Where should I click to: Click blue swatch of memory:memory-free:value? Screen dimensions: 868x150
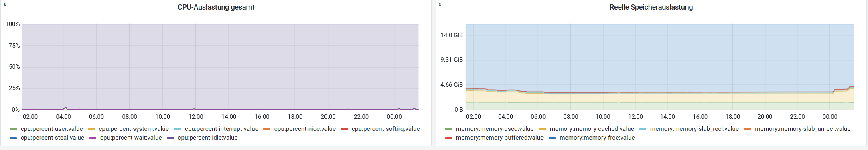[552, 138]
